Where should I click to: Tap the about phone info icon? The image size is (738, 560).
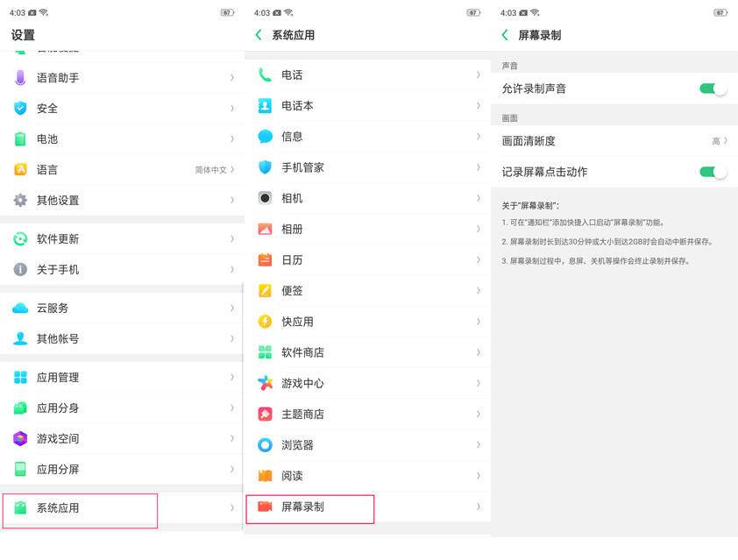[20, 269]
